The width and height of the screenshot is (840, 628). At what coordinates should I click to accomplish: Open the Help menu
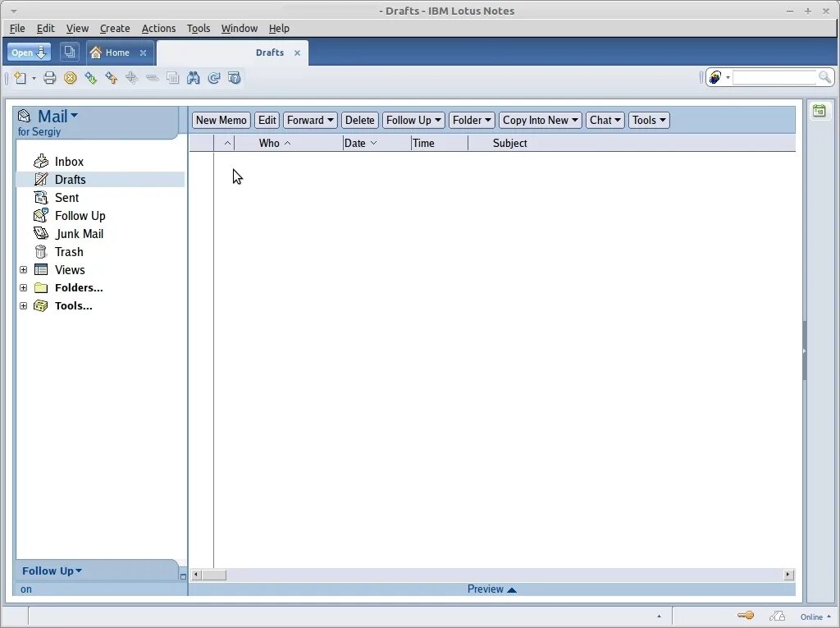pos(279,29)
